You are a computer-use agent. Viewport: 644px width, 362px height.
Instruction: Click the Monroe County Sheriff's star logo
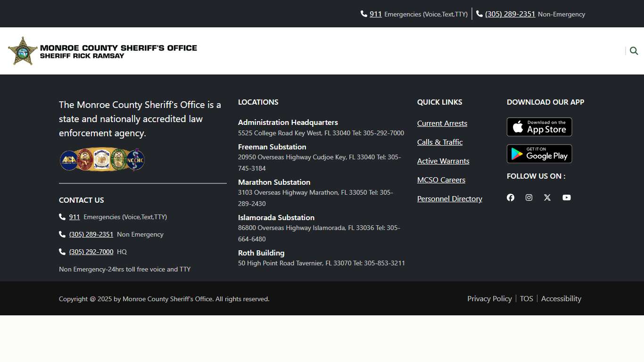click(x=23, y=51)
